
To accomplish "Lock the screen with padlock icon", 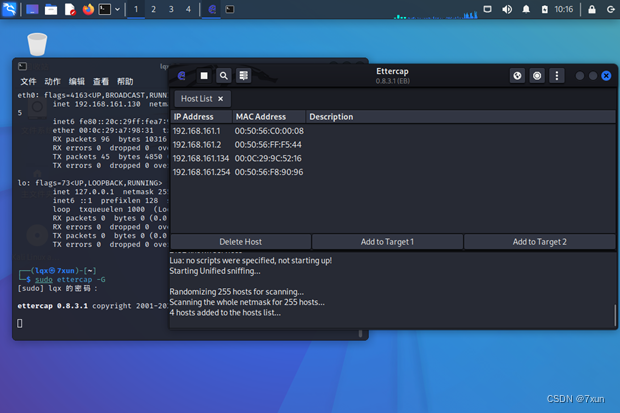I will pyautogui.click(x=592, y=9).
